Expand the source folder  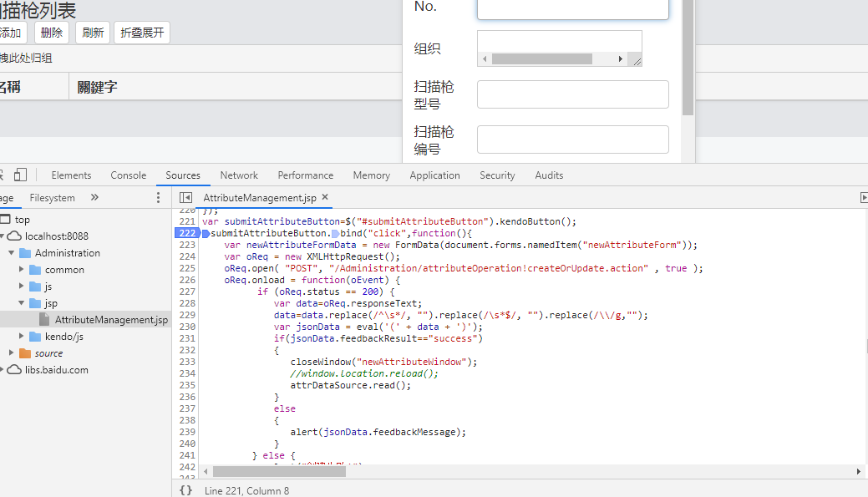point(11,352)
